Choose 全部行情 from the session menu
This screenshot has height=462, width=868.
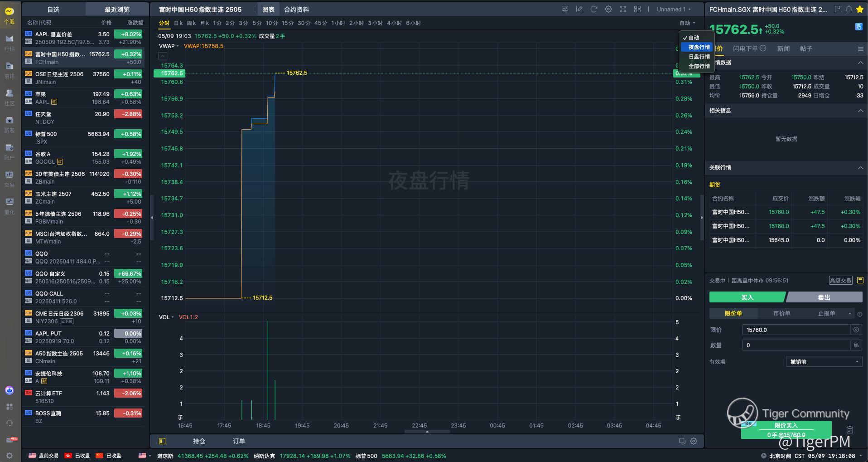click(697, 66)
